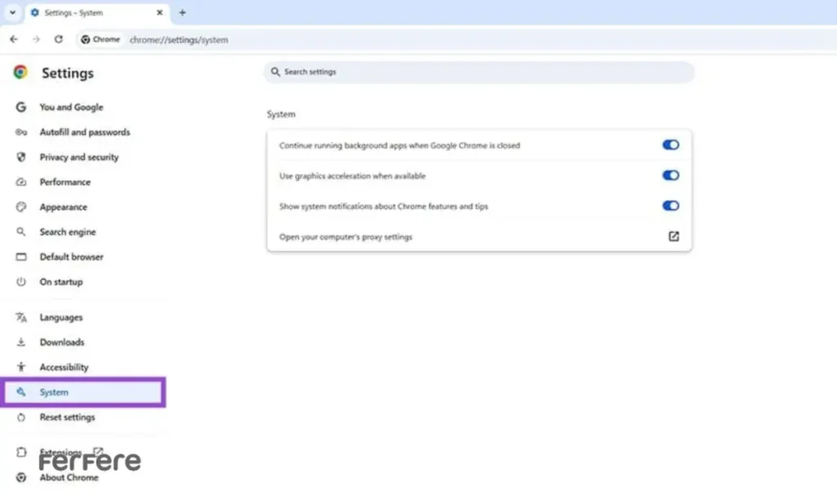
Task: Turn off system notifications about Chrome tips
Action: [670, 207]
